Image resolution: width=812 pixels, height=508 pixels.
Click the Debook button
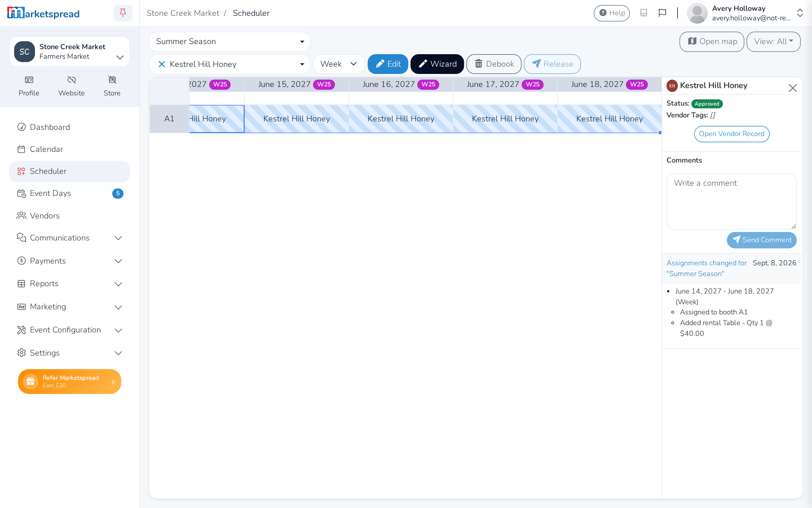tap(494, 64)
